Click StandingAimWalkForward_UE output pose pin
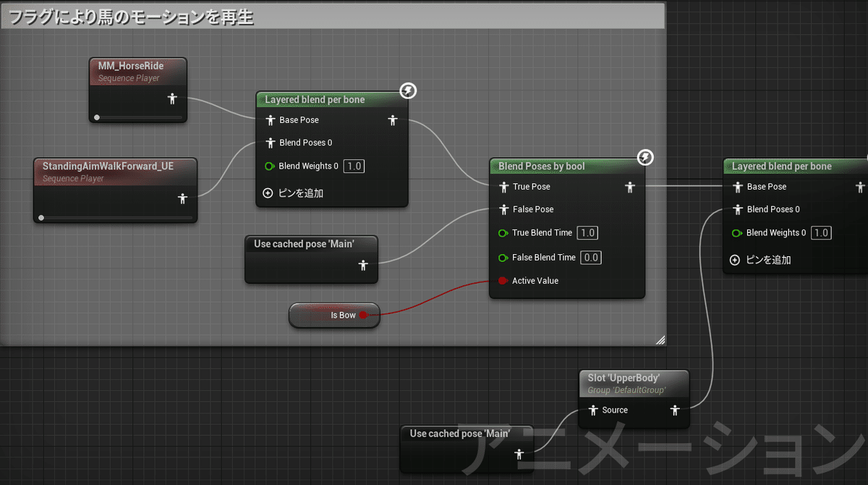 182,198
